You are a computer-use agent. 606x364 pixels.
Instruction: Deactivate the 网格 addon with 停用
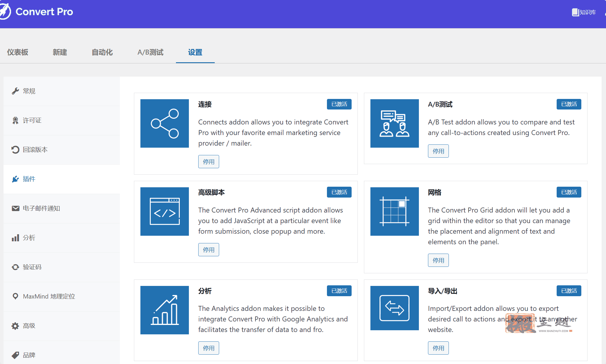tap(438, 260)
